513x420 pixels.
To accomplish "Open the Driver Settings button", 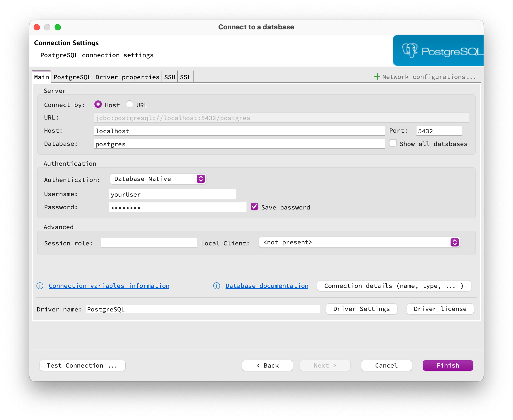I will 361,309.
